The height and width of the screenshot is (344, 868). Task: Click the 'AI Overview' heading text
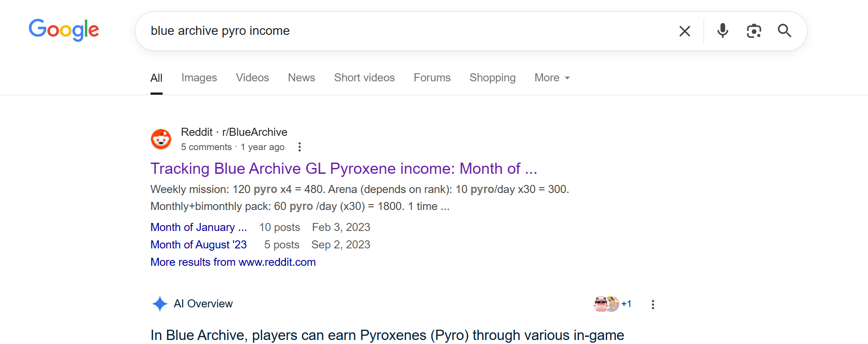[203, 304]
